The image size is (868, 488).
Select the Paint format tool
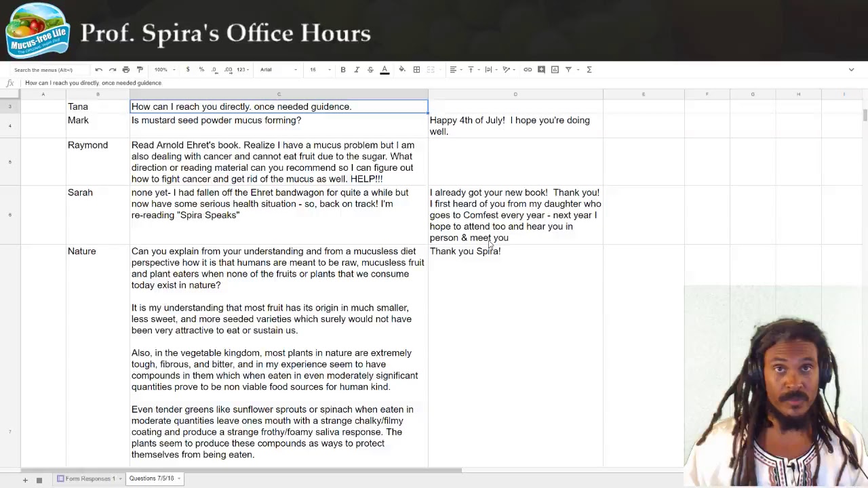(140, 70)
